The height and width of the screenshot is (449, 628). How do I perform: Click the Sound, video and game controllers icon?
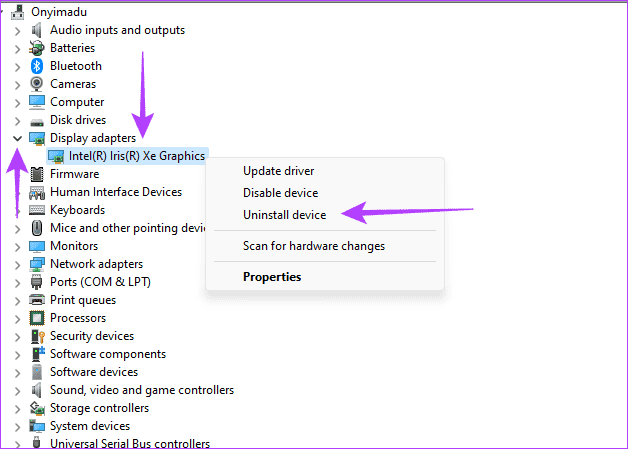click(x=36, y=390)
